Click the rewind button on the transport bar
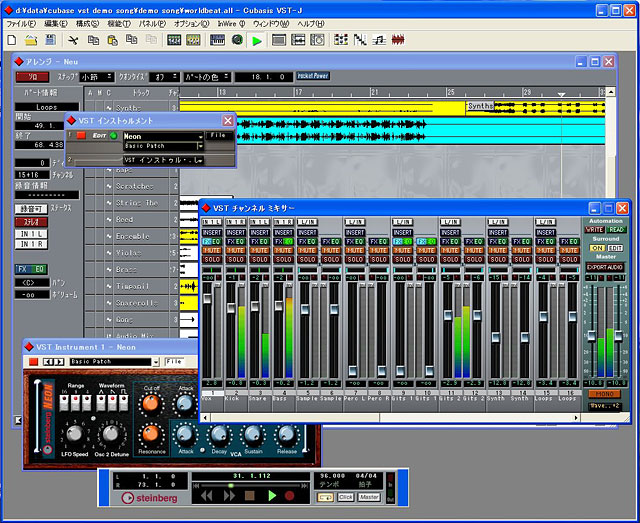The width and height of the screenshot is (640, 523). [x=207, y=496]
